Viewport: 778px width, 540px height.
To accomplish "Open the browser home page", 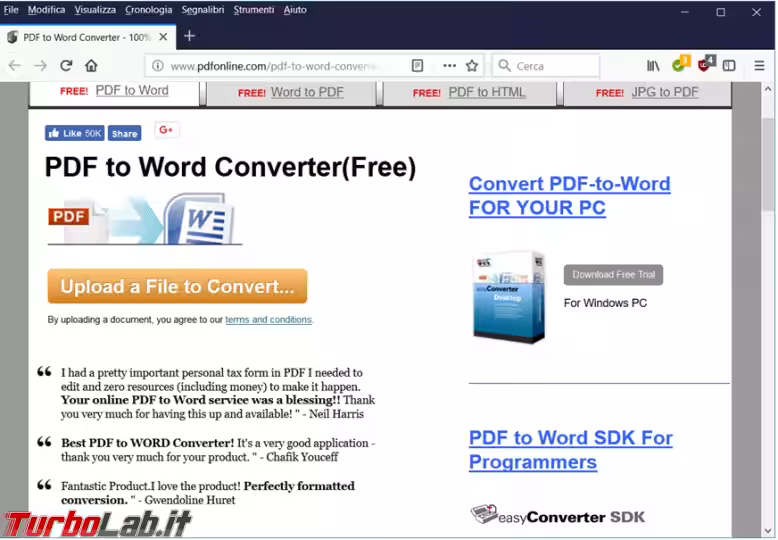I will point(91,66).
